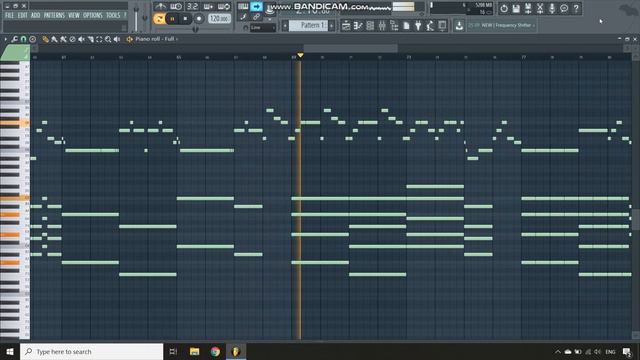Viewport: 640px width, 360px height.
Task: Toggle piano roll snap magnet
Action: (23, 39)
